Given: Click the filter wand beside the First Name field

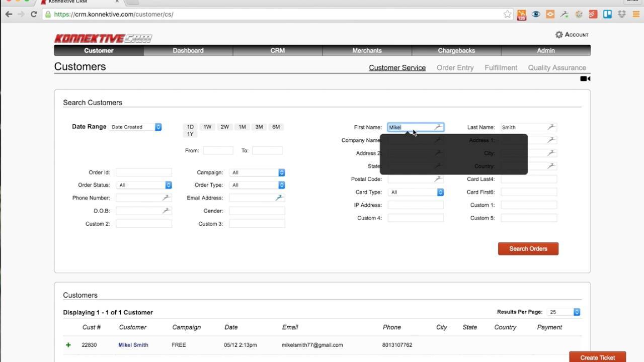Looking at the screenshot, I should (x=437, y=127).
